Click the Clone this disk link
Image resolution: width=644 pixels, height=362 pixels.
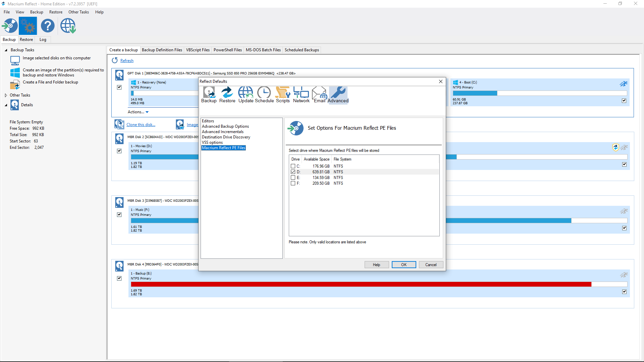click(x=141, y=125)
